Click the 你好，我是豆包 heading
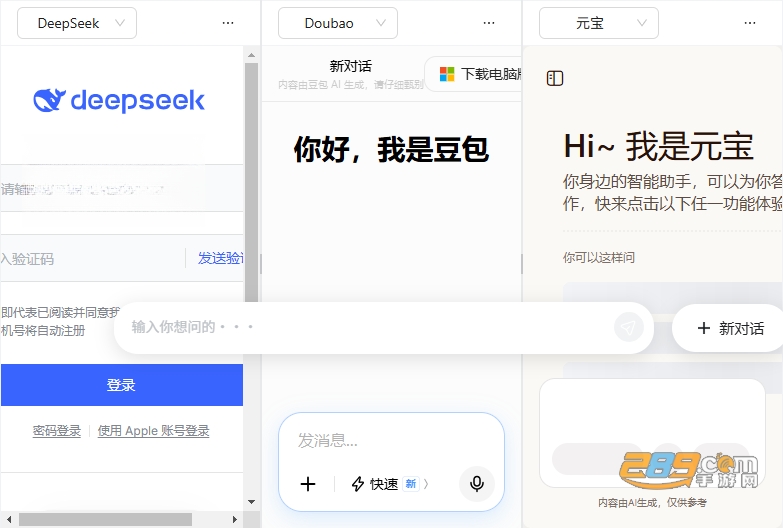The image size is (783, 528). (391, 149)
